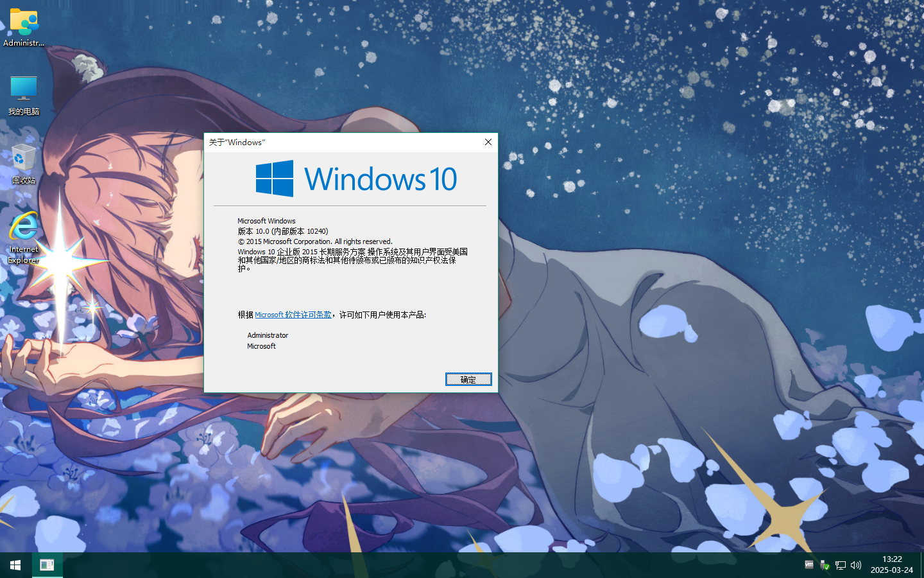
Task: Close the 关于"Windows" dialog
Action: pyautogui.click(x=488, y=142)
